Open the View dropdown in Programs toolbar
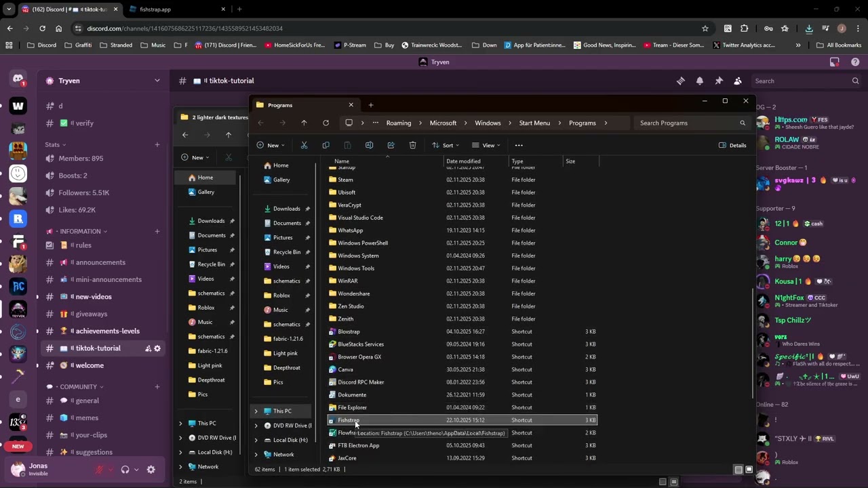 click(x=486, y=145)
